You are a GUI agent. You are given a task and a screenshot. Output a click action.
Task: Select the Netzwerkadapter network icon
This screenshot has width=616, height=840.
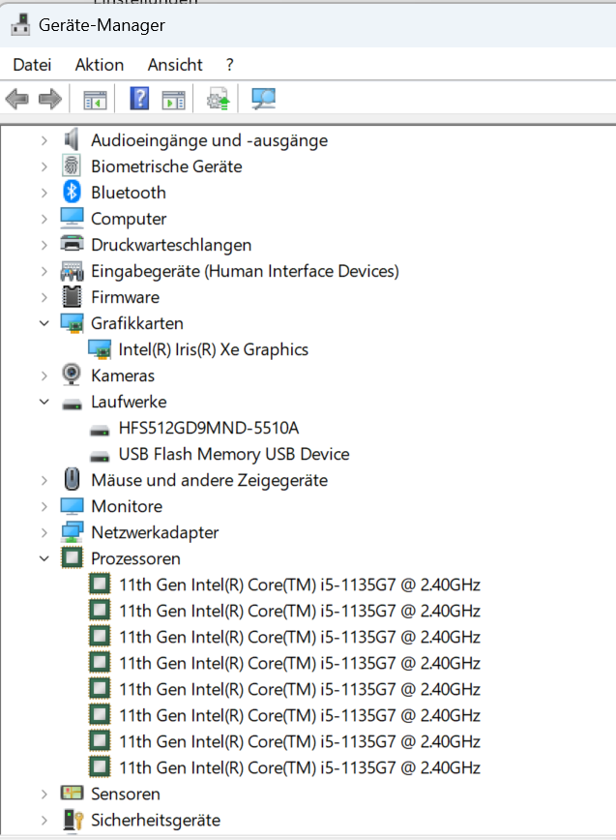tap(72, 532)
